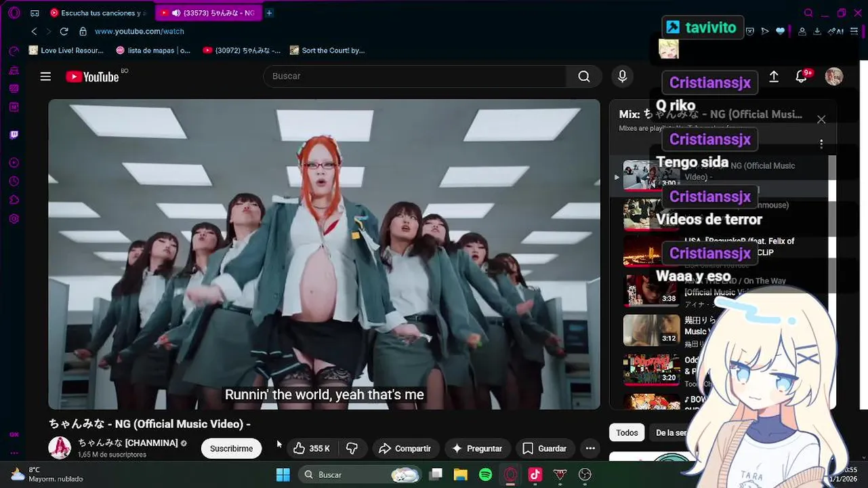This screenshot has width=868, height=488.
Task: Open the Opera GX main menu icon
Action: [x=14, y=13]
